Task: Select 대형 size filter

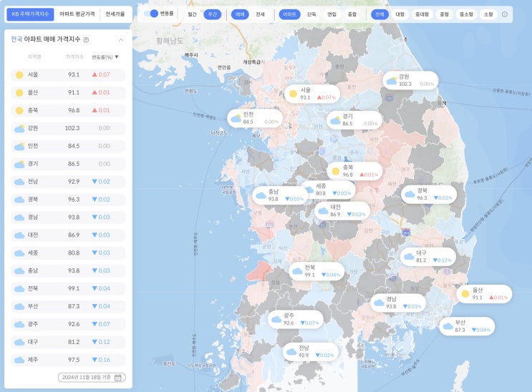Action: point(400,14)
